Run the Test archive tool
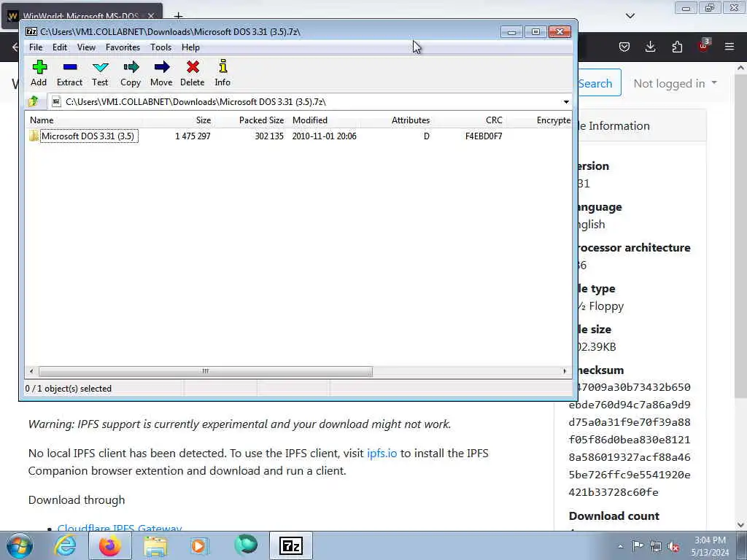The image size is (747, 560). tap(100, 73)
